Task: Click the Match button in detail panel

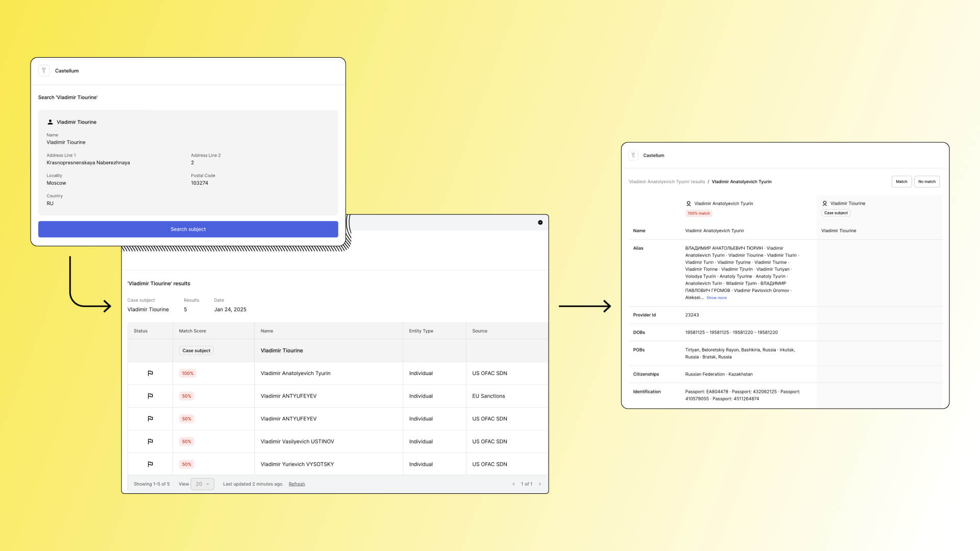Action: click(x=901, y=181)
